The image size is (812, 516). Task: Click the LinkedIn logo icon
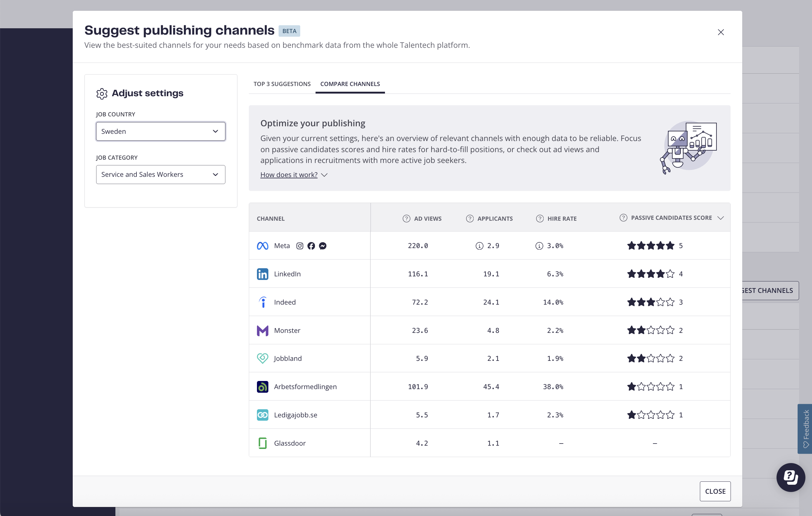pyautogui.click(x=262, y=274)
